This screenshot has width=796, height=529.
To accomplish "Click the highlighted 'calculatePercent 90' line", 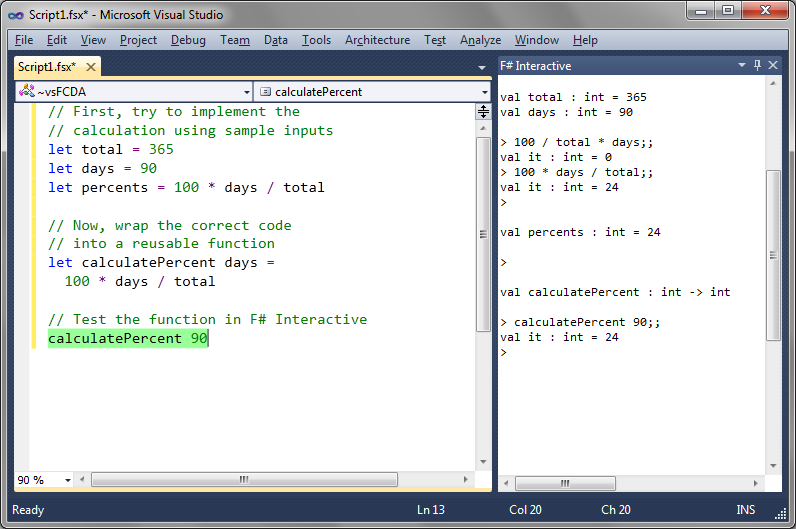I will coord(128,338).
